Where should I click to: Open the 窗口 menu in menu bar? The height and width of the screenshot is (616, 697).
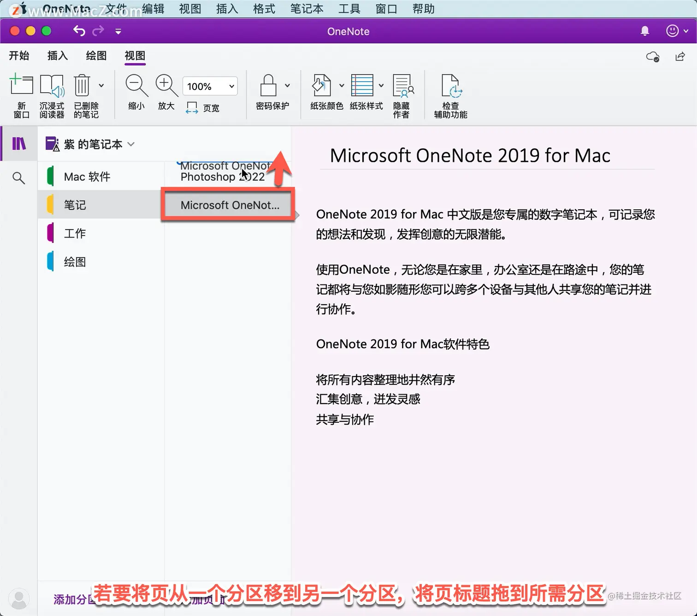click(386, 9)
